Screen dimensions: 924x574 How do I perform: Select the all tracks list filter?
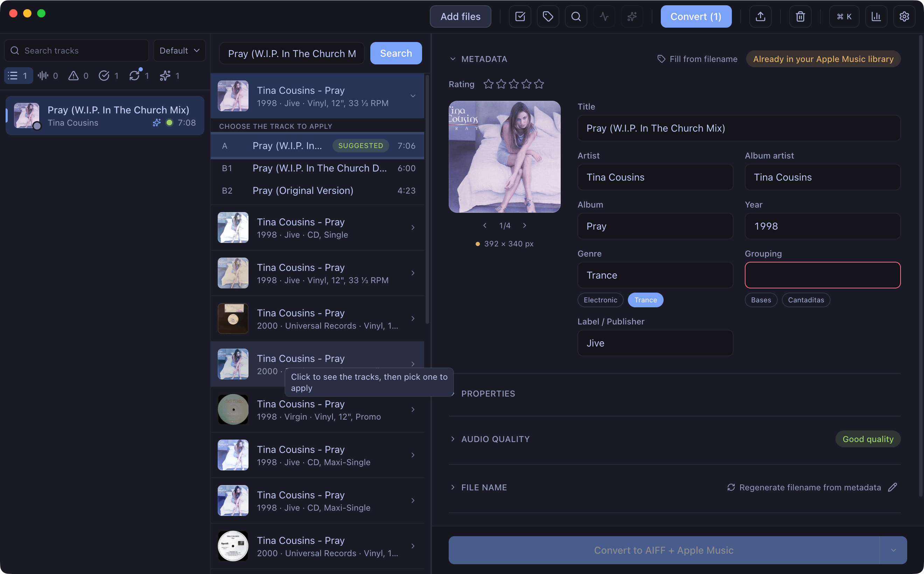pos(18,76)
